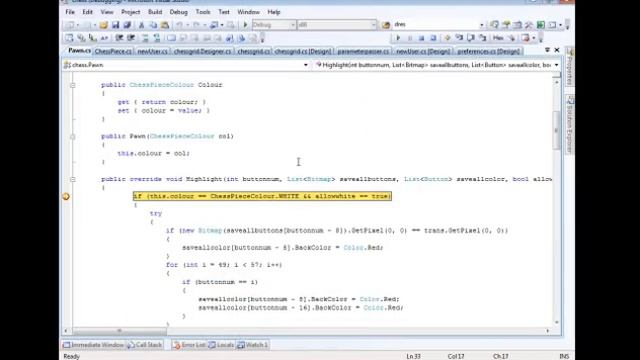Open the File menu

[x=70, y=12]
